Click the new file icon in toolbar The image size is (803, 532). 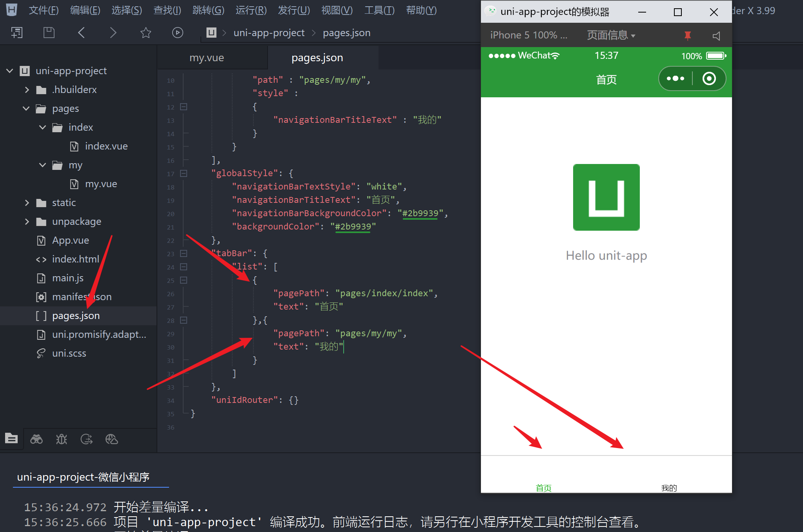point(16,33)
